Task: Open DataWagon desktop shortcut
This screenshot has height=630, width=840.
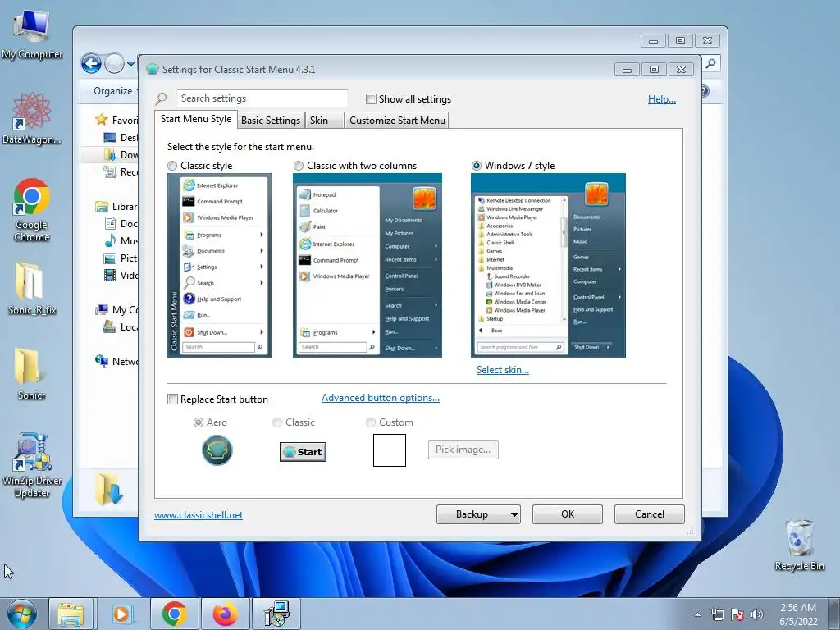Action: pos(32,118)
